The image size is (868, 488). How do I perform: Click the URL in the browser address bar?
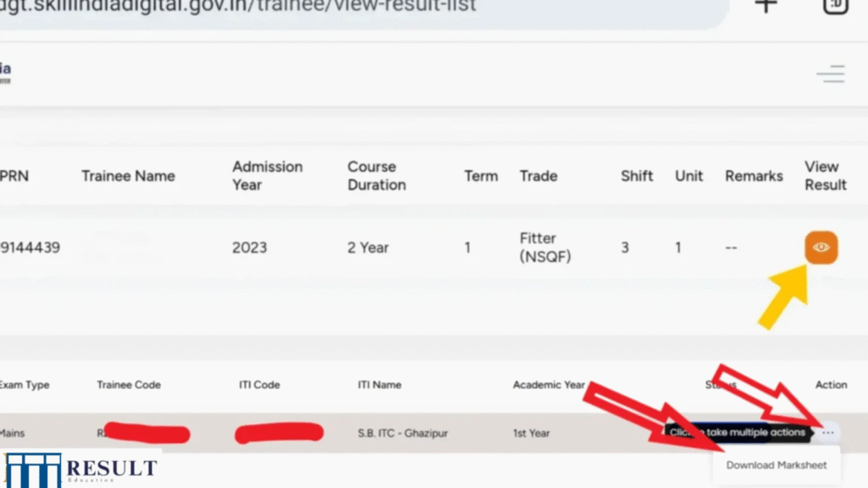[x=238, y=7]
